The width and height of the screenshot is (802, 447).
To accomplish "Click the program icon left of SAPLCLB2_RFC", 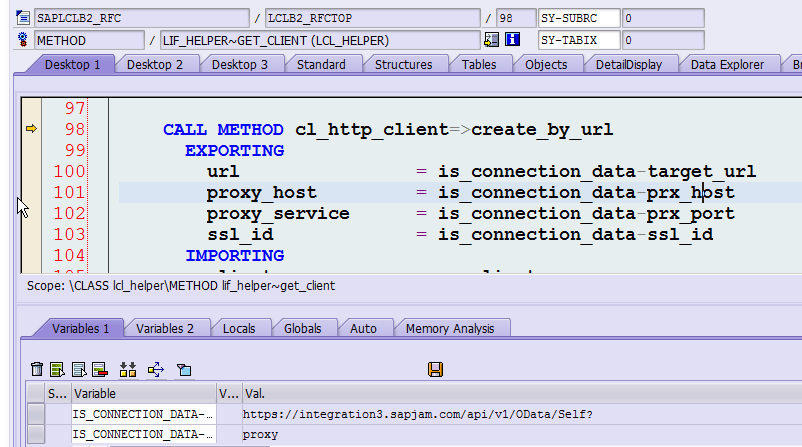I will tap(23, 18).
